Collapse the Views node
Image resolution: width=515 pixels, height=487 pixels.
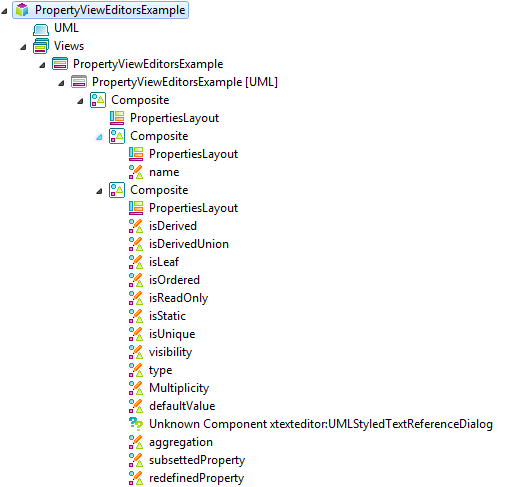[x=23, y=47]
